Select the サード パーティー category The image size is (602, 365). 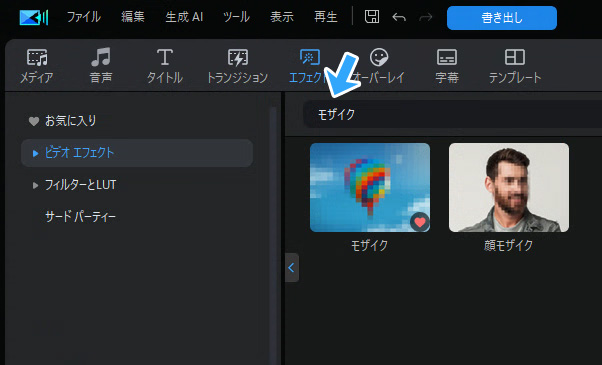click(80, 217)
